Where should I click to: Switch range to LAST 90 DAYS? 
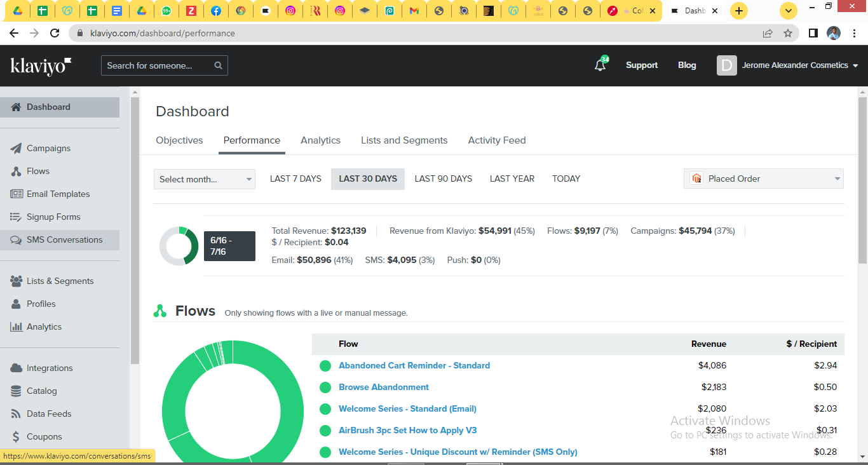[x=443, y=179]
